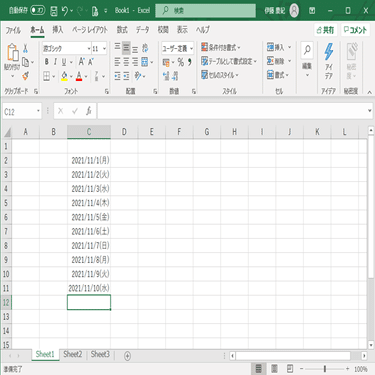Click Insert Function fx button
Viewport: 375px width, 375px height.
89,111
